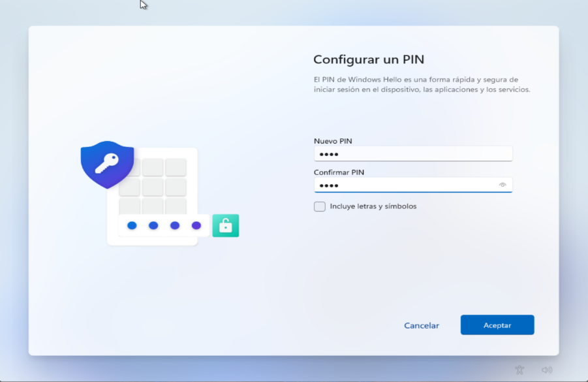This screenshot has width=588, height=382.
Task: Click the Windows Hello description text
Action: coord(422,84)
